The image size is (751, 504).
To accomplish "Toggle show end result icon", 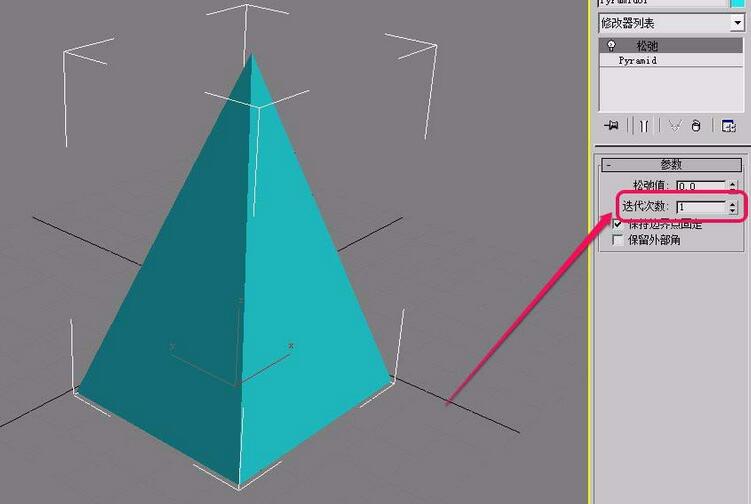I will tap(644, 126).
